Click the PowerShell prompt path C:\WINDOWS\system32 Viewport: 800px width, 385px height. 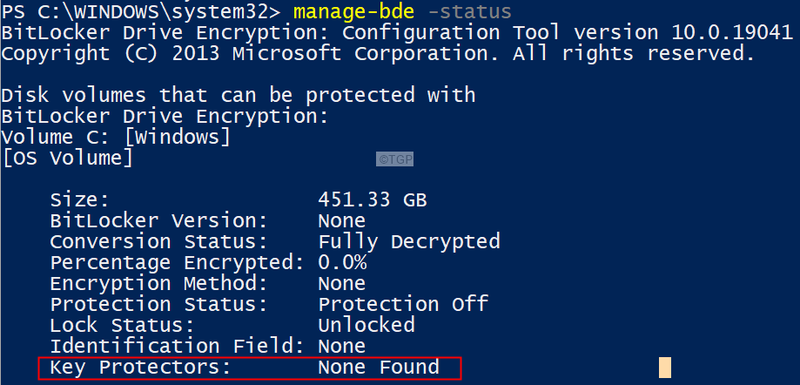pyautogui.click(x=159, y=12)
